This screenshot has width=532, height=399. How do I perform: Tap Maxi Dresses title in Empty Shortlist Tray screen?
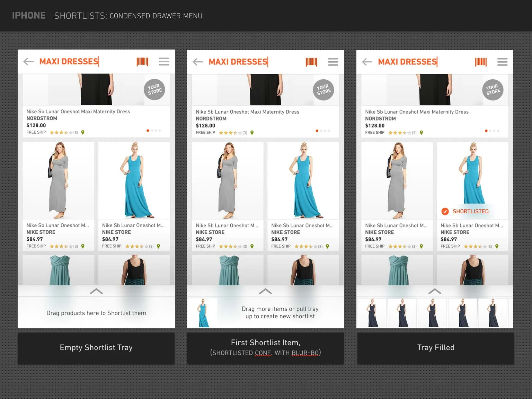click(69, 62)
